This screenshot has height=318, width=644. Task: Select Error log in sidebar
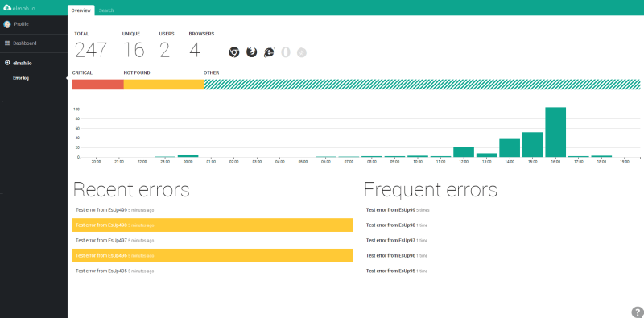[21, 78]
